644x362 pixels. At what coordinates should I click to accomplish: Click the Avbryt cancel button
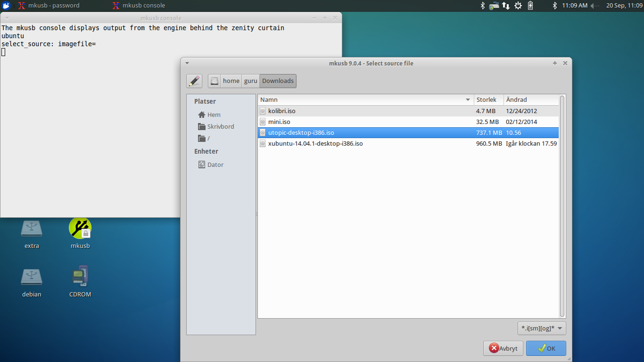tap(503, 349)
